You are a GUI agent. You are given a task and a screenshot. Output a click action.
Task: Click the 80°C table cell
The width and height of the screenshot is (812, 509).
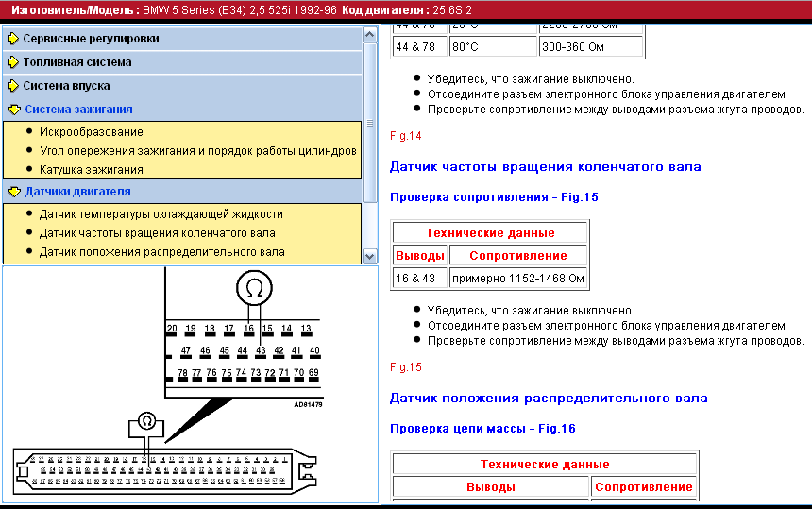pyautogui.click(x=493, y=47)
